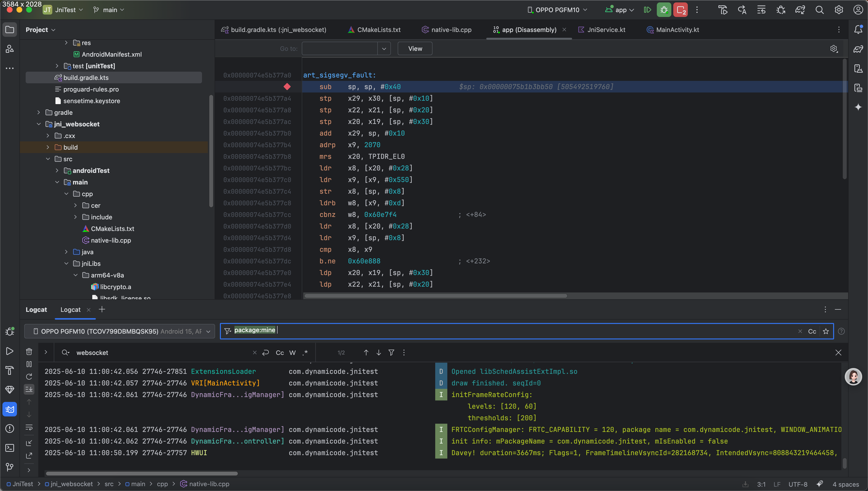This screenshot has height=491, width=868.
Task: Toggle whole words W option
Action: point(292,353)
